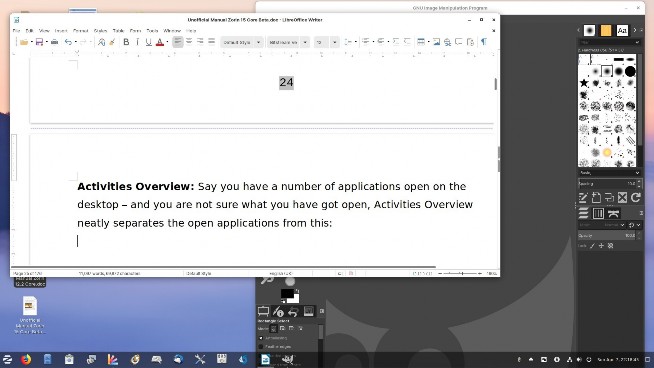
Task: Toggle formatting marks (pilcrow) in Writer
Action: point(484,42)
